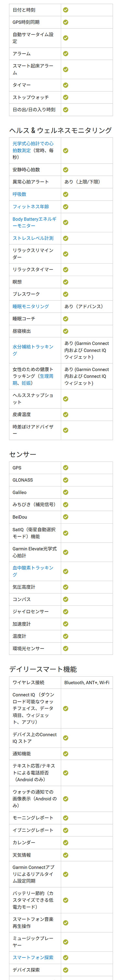122x980 pixels.
Task: Click the checkmark icon for 気圧高度計
Action: click(65, 587)
